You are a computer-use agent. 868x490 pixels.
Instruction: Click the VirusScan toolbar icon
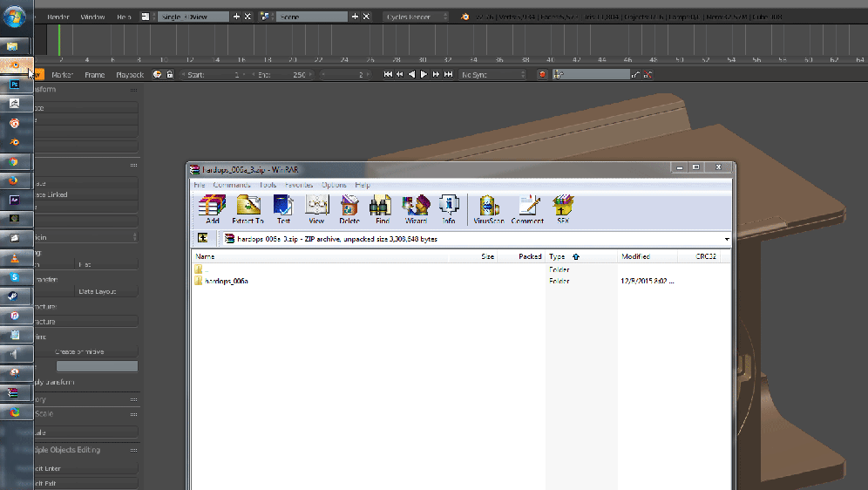pyautogui.click(x=489, y=209)
